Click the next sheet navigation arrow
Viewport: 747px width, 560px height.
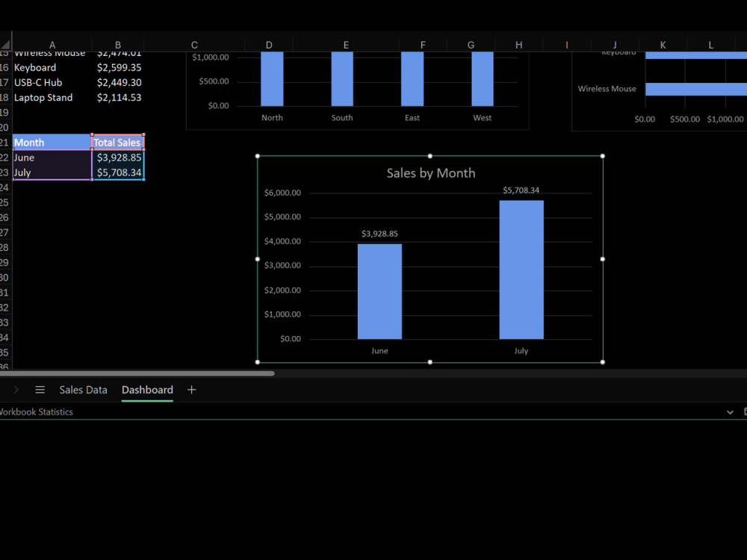pyautogui.click(x=16, y=390)
